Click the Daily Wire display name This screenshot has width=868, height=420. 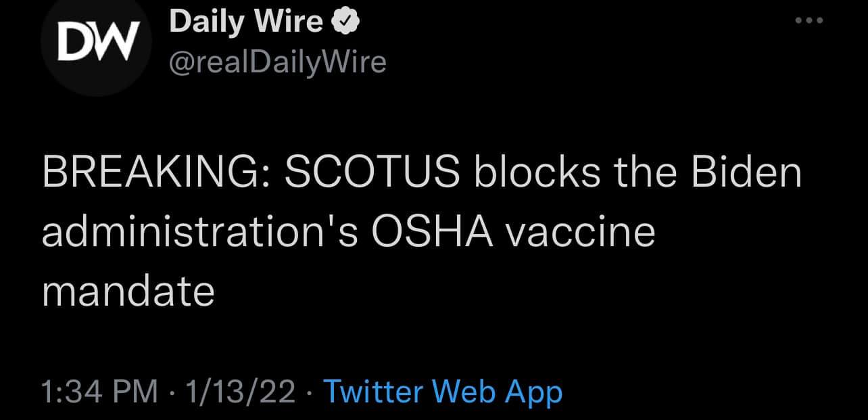point(246,22)
